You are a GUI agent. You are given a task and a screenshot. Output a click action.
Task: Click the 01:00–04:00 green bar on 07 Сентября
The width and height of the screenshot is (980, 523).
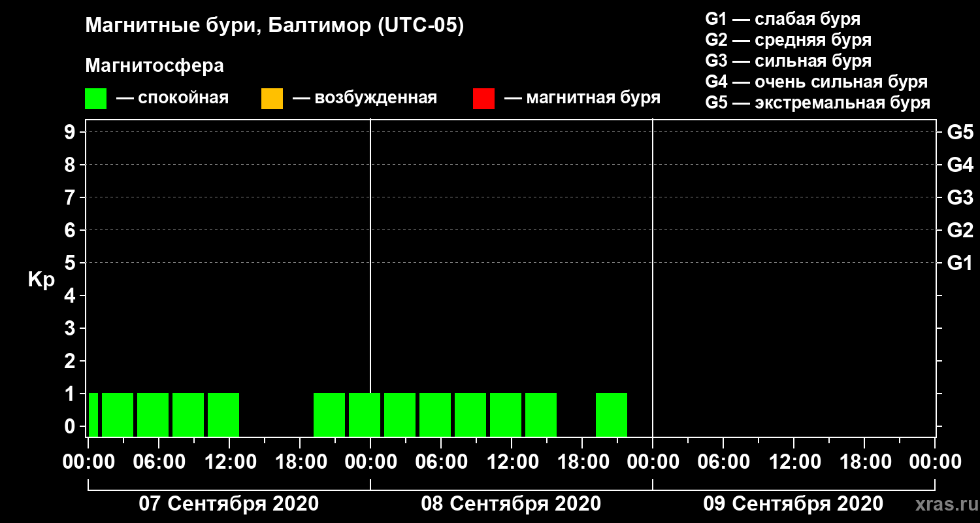point(118,414)
